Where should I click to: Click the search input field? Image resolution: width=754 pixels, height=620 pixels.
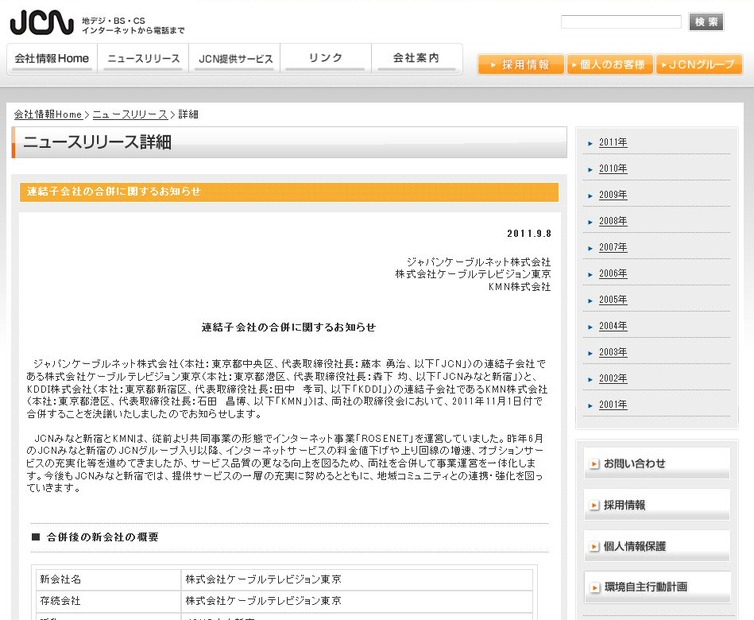[621, 22]
